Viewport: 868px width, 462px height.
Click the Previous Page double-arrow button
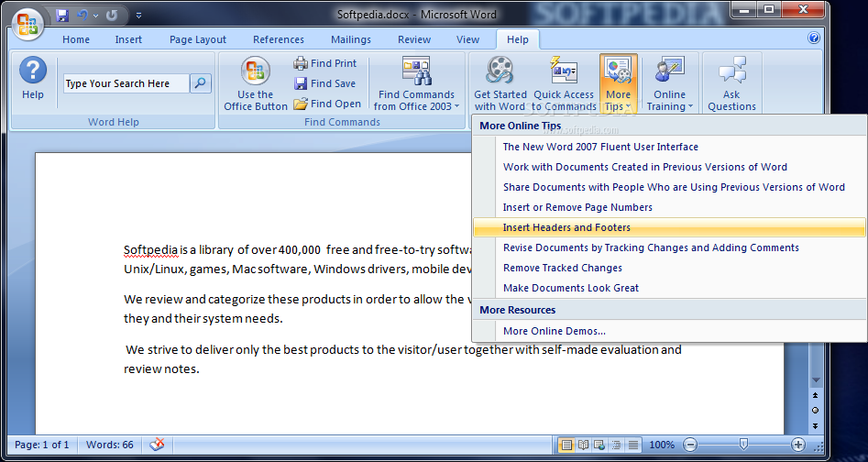[x=816, y=396]
